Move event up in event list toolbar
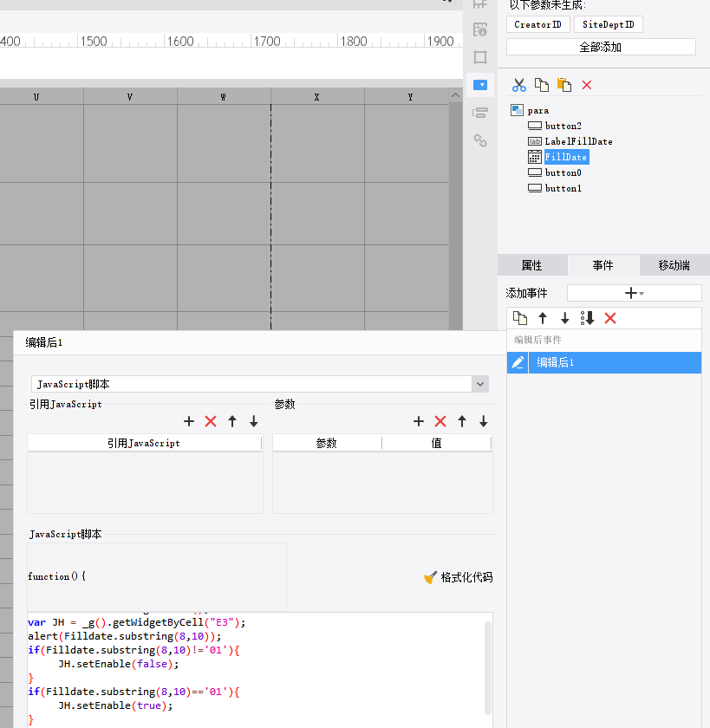 (x=543, y=318)
